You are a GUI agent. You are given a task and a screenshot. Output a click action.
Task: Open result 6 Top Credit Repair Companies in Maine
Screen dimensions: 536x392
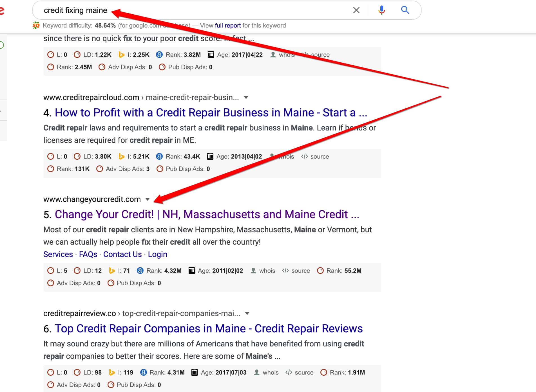coord(209,329)
